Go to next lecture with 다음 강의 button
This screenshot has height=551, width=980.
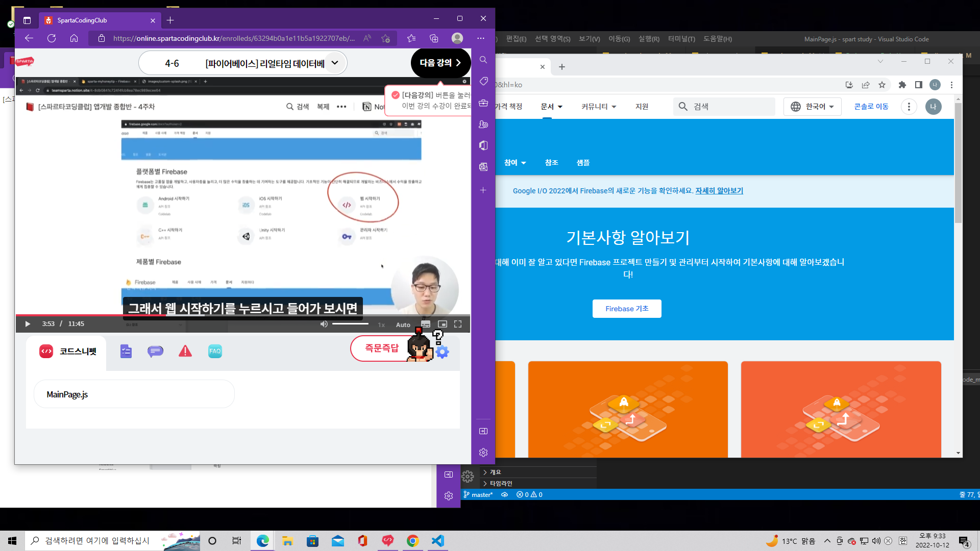pos(440,63)
